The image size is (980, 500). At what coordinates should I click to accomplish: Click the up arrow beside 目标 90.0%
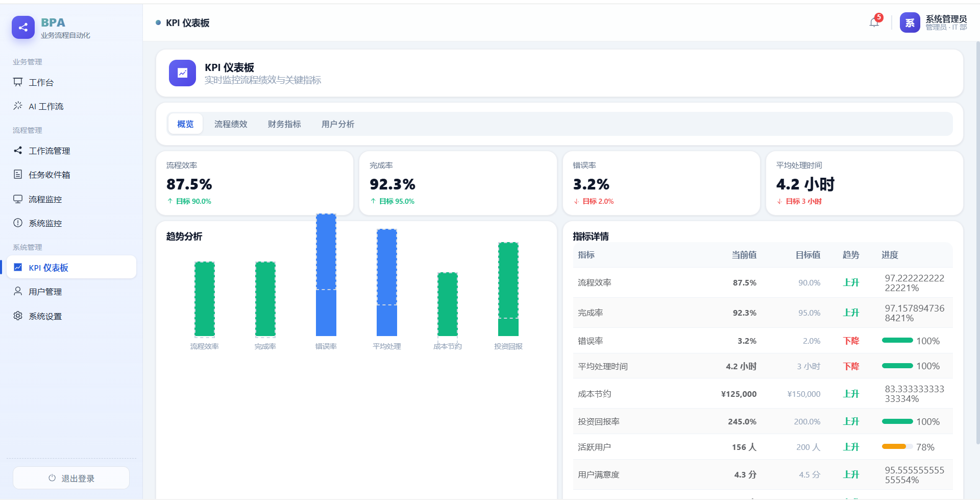click(170, 201)
